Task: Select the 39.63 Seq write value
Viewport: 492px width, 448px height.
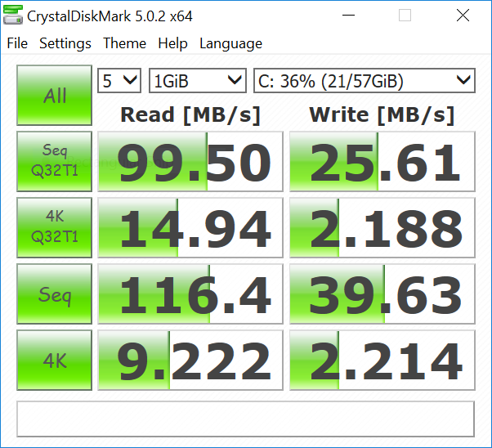Action: click(382, 294)
